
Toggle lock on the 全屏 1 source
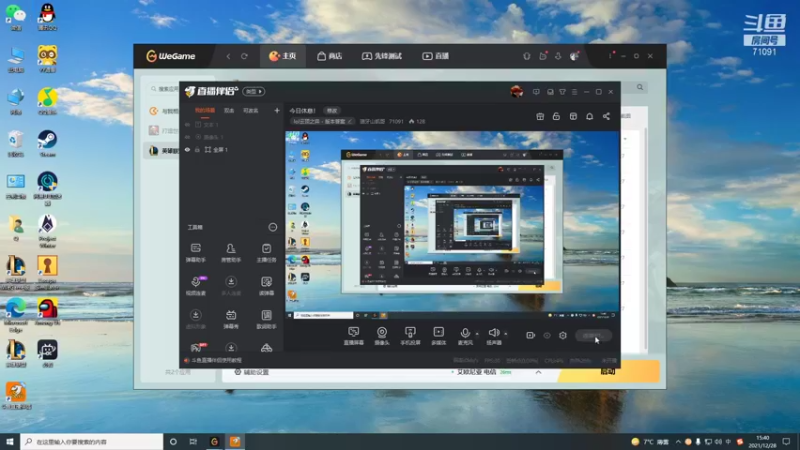click(x=197, y=149)
